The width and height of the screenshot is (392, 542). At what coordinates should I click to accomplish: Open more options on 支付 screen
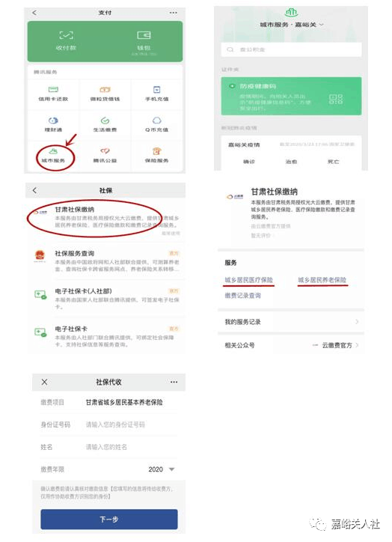(174, 13)
